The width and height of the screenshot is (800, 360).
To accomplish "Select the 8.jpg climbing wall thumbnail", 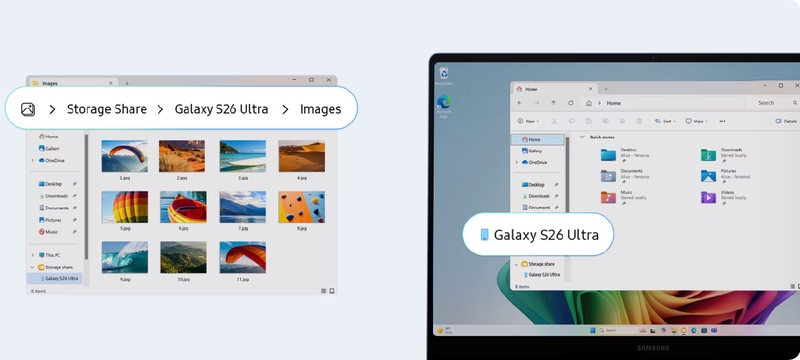I will [x=302, y=207].
